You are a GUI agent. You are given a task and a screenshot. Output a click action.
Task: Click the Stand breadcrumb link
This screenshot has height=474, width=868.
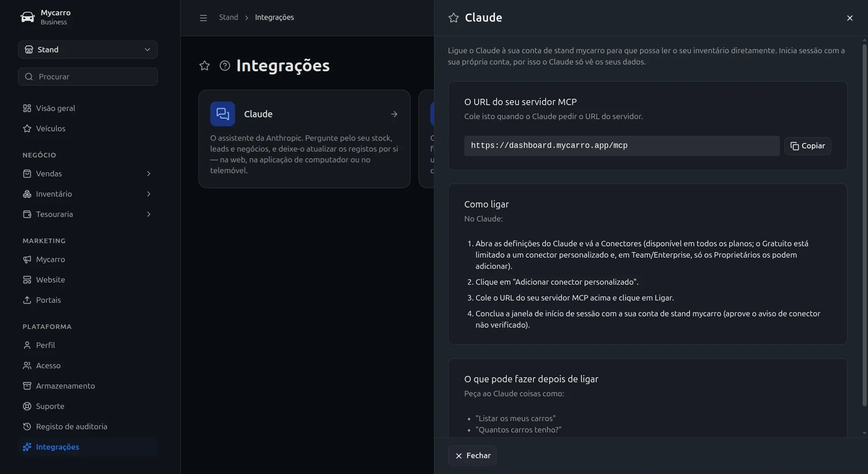pos(229,17)
